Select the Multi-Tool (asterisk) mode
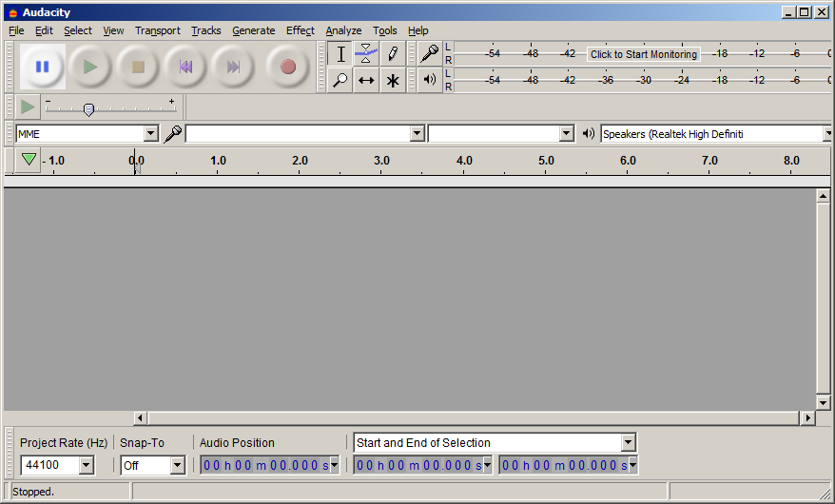835x504 pixels. point(393,81)
